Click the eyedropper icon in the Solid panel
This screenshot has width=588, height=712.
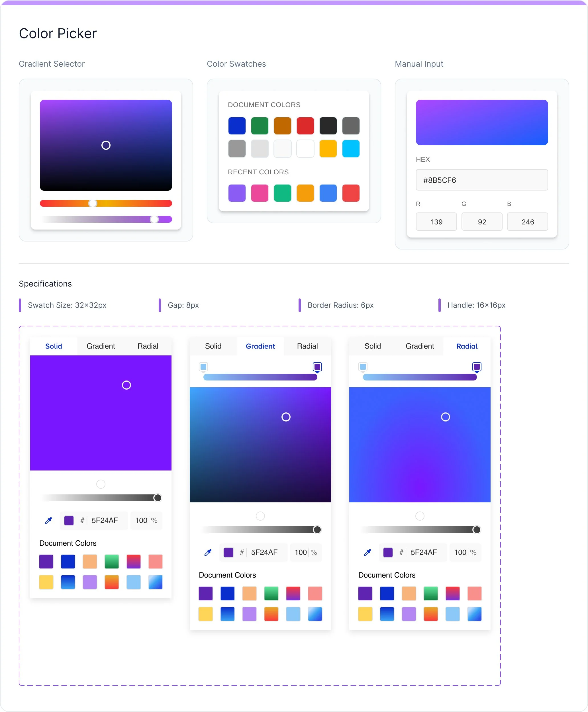pos(48,520)
